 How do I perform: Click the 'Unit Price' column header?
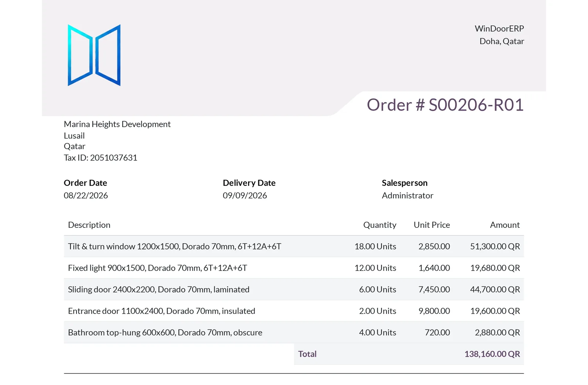point(432,225)
